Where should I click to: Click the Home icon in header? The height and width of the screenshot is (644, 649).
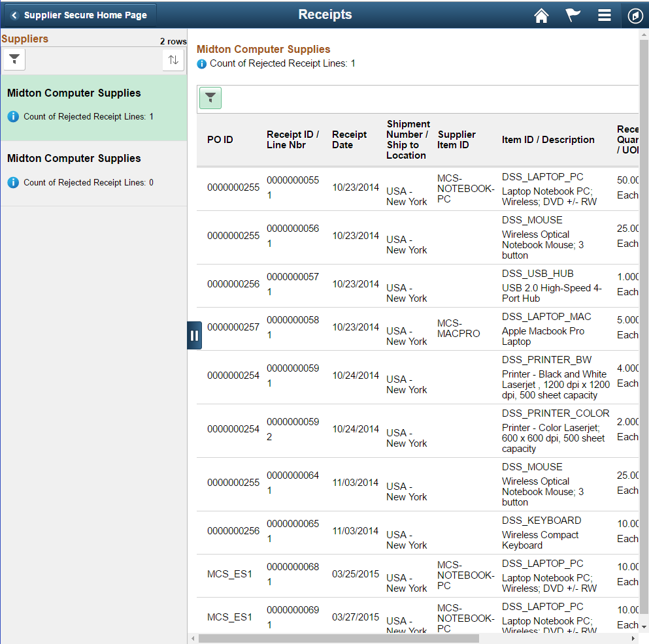pos(541,16)
